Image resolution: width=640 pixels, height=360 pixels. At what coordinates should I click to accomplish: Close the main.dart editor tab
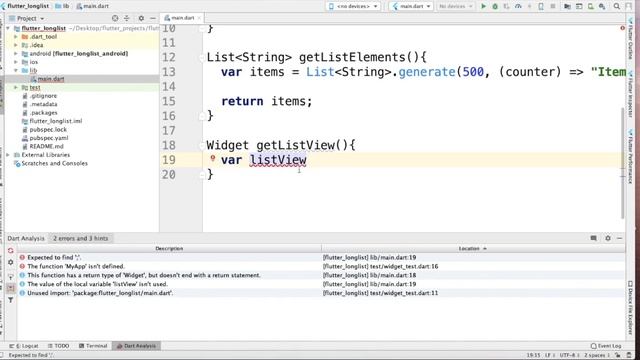tap(199, 18)
